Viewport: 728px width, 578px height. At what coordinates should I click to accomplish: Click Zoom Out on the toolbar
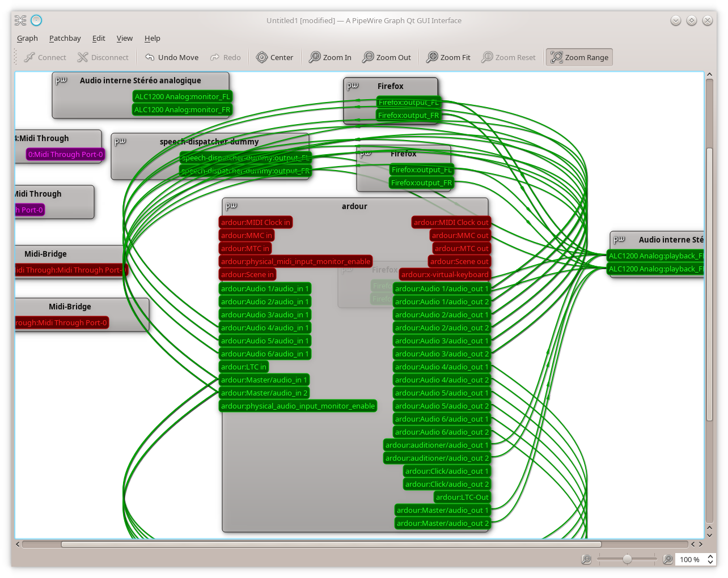(387, 57)
